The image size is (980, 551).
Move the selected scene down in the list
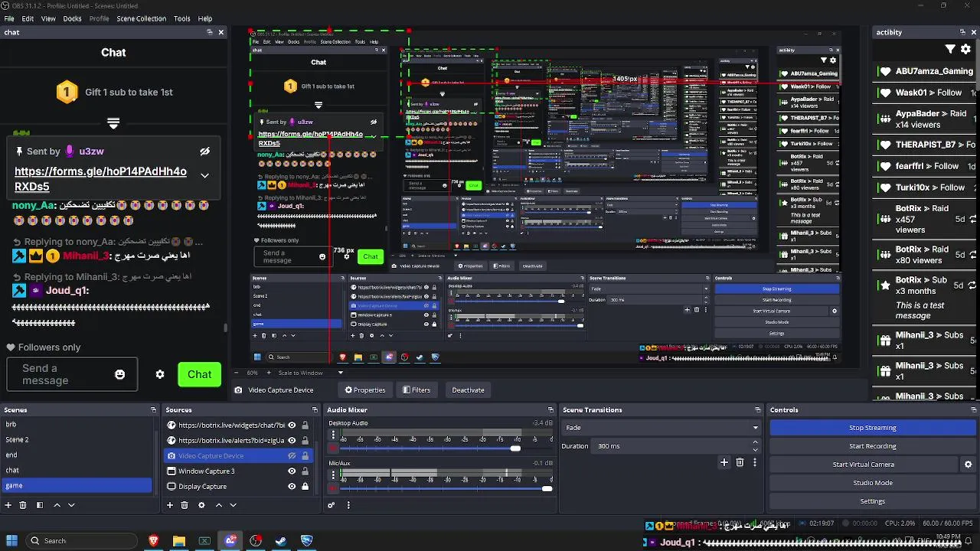tap(71, 505)
